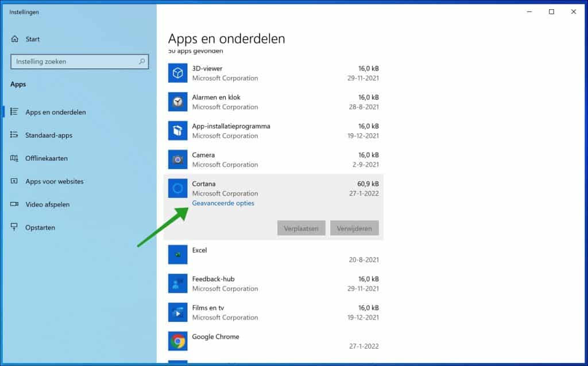Click the Verplaatsen button
This screenshot has width=588, height=366.
(x=301, y=228)
